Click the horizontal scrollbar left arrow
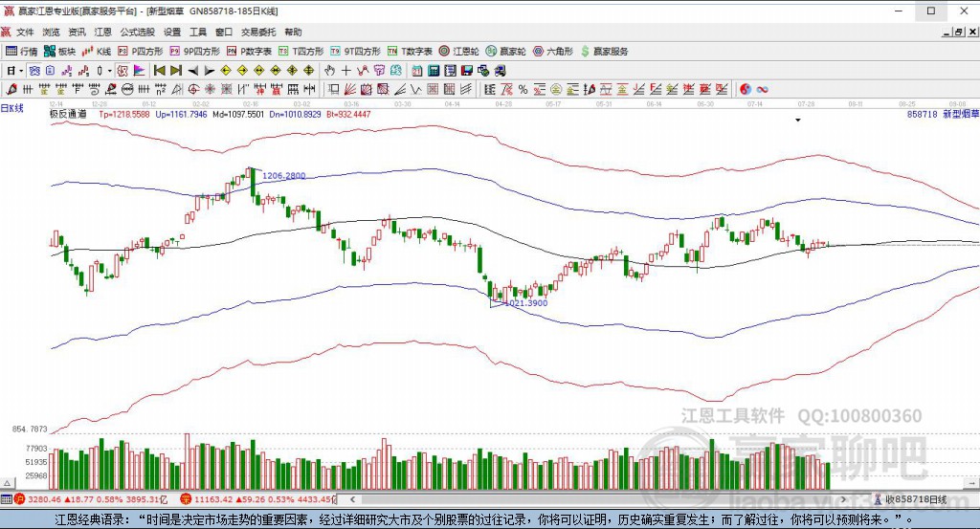Image resolution: width=980 pixels, height=529 pixels. click(352, 499)
